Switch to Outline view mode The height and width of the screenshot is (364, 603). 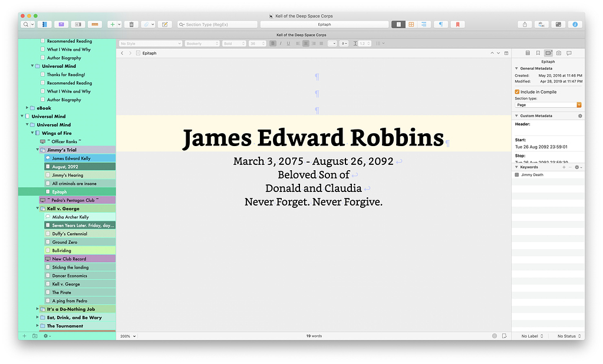tap(423, 24)
